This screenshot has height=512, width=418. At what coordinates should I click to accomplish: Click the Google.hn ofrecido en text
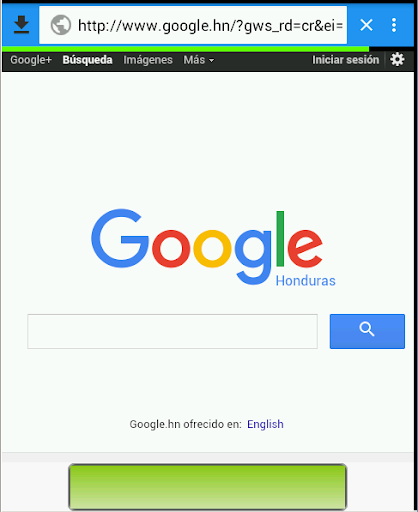point(185,424)
